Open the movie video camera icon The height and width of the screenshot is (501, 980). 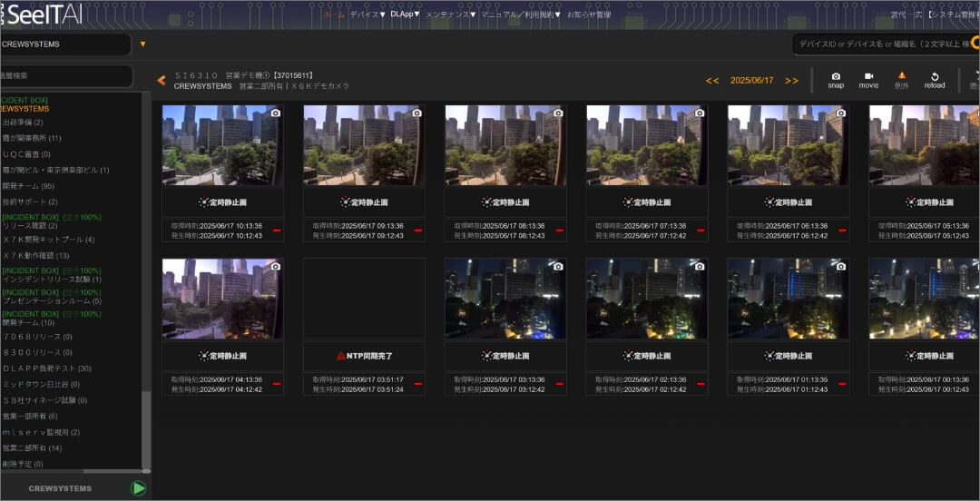pos(868,77)
